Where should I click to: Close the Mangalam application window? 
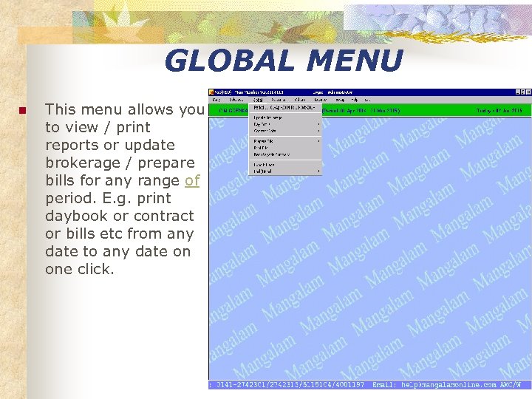528,92
